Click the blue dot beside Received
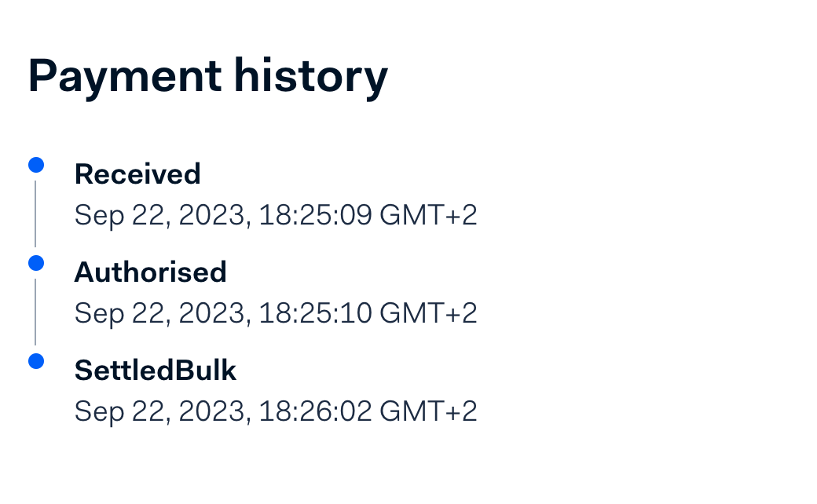The width and height of the screenshot is (817, 504). coord(36,165)
